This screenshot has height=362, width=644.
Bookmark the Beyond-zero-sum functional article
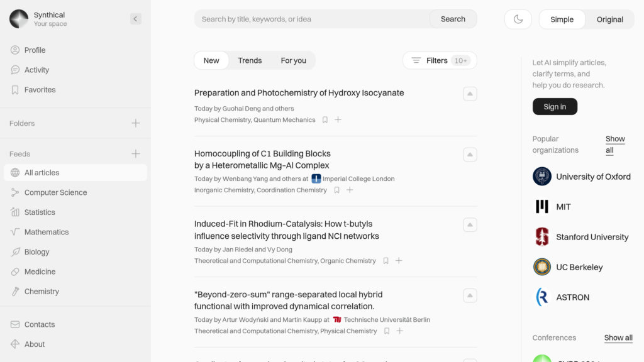[387, 331]
